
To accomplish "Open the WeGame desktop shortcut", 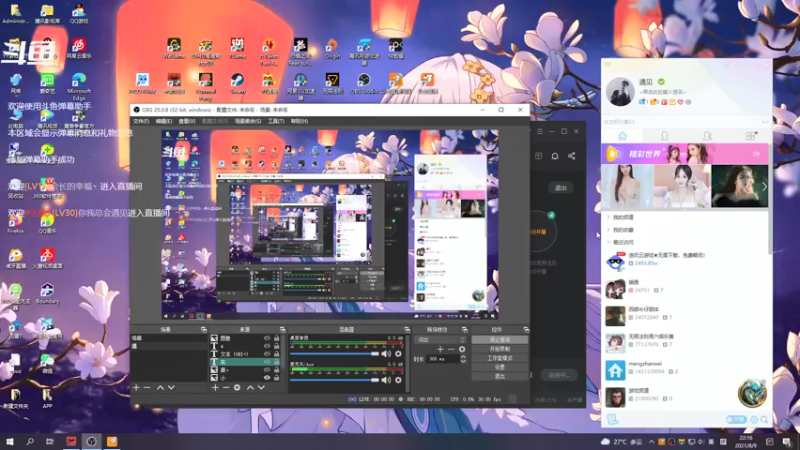I will 174,48.
